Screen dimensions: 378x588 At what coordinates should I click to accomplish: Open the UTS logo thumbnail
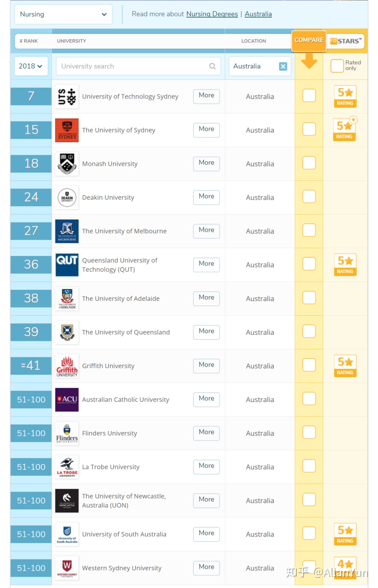click(67, 96)
